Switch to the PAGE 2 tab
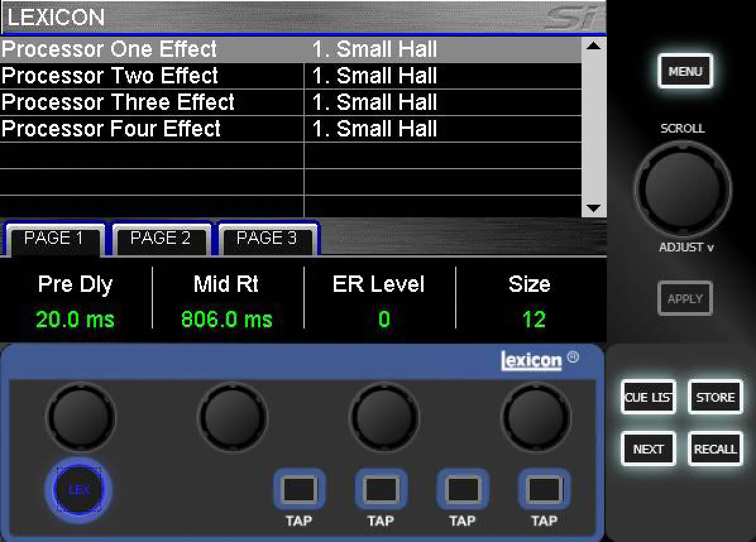The image size is (756, 542). [161, 239]
